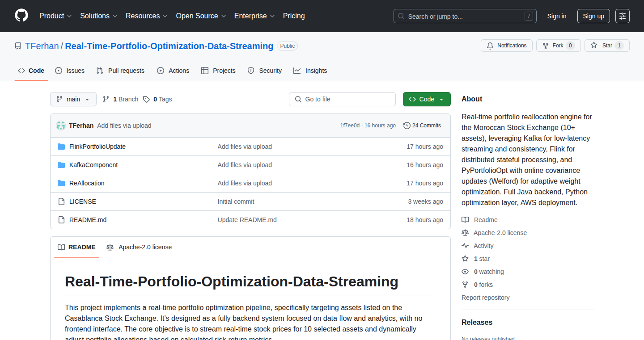
Task: Click the law scale icon beside Apache-2.0 license in About
Action: click(465, 233)
